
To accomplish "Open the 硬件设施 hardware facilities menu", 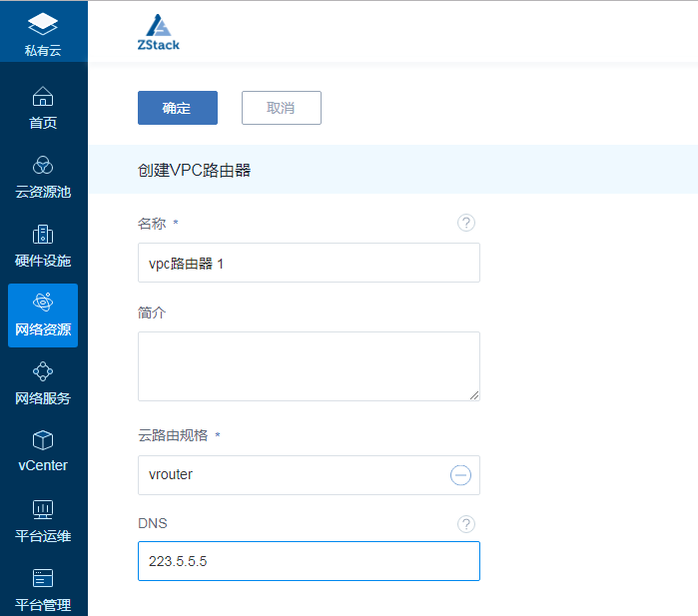I will coord(43,247).
